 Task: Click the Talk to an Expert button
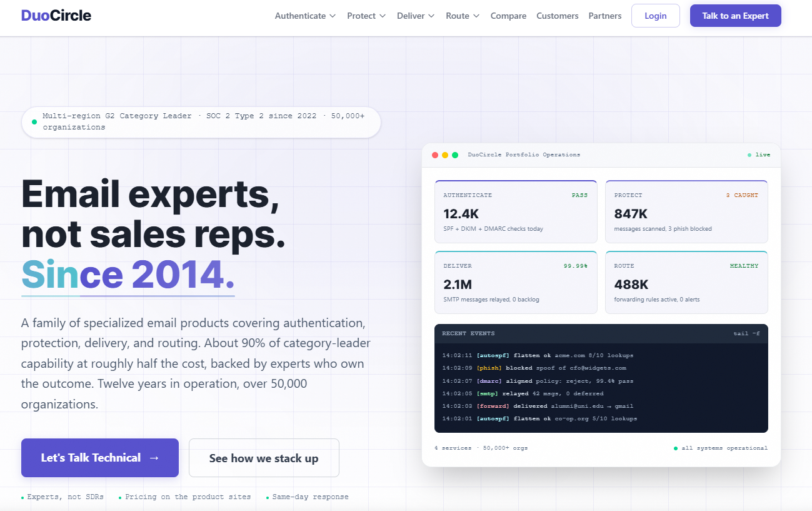[x=736, y=16]
